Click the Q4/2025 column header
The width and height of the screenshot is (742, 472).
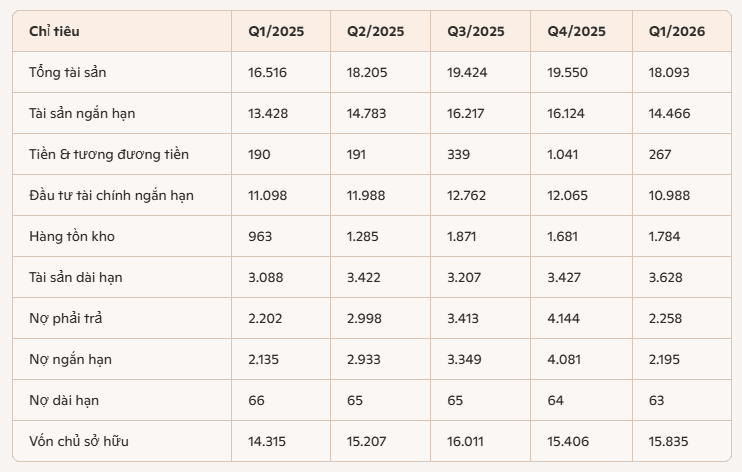tap(576, 31)
